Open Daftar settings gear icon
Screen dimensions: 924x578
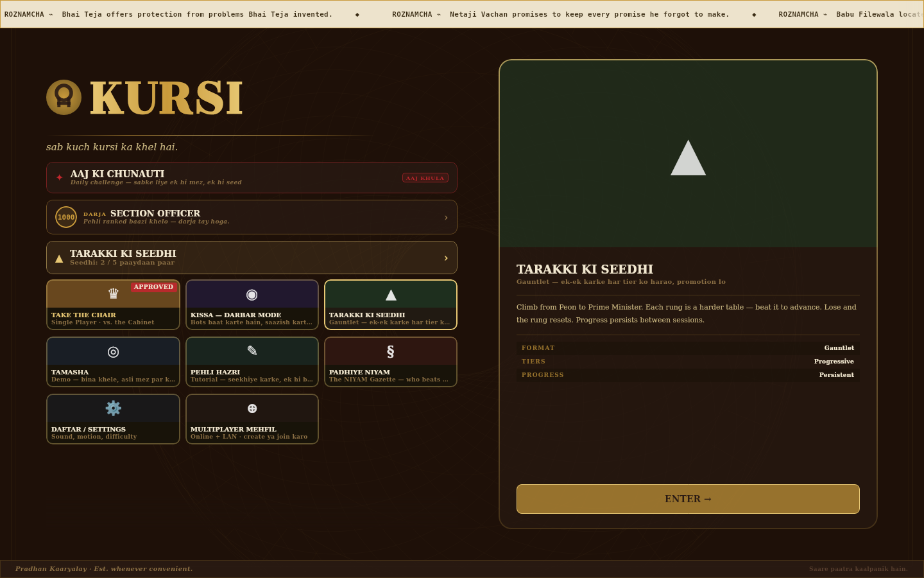click(x=114, y=408)
